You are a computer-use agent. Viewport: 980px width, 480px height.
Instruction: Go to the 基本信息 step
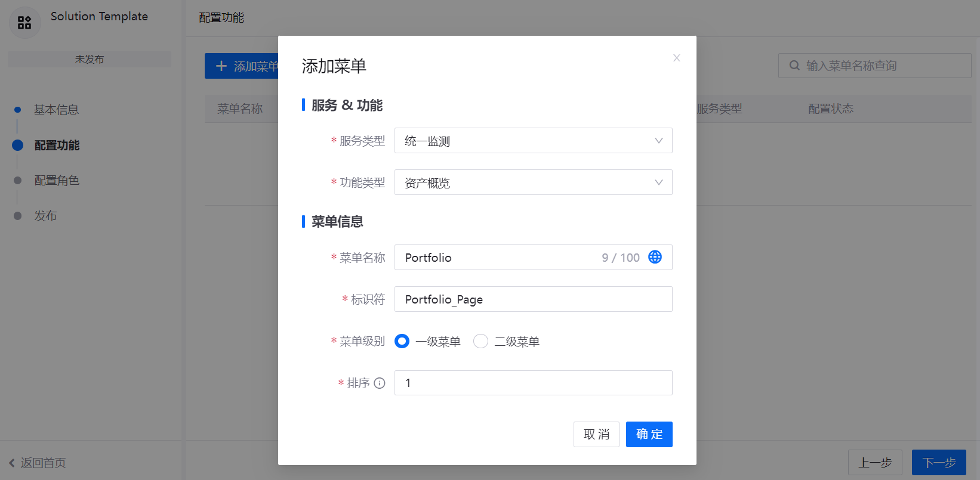(x=56, y=110)
